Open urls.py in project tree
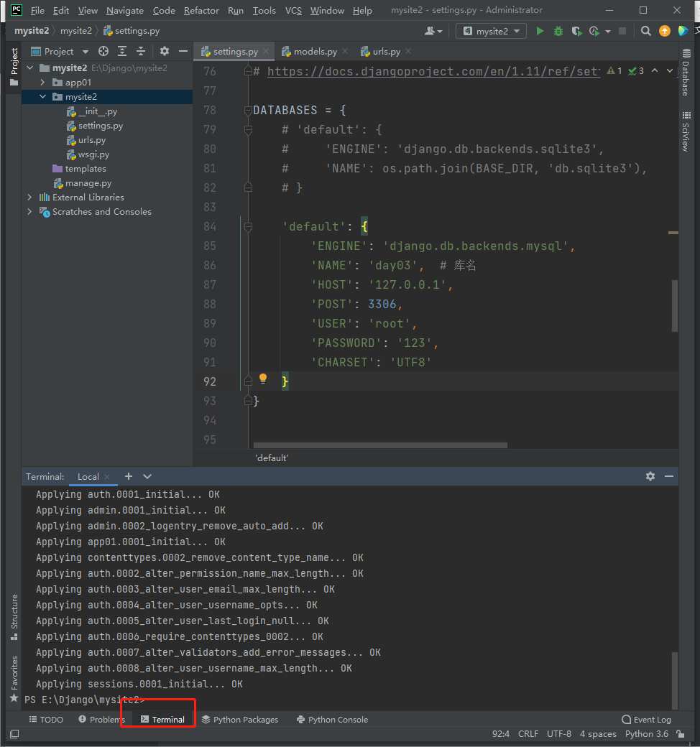 [x=86, y=139]
